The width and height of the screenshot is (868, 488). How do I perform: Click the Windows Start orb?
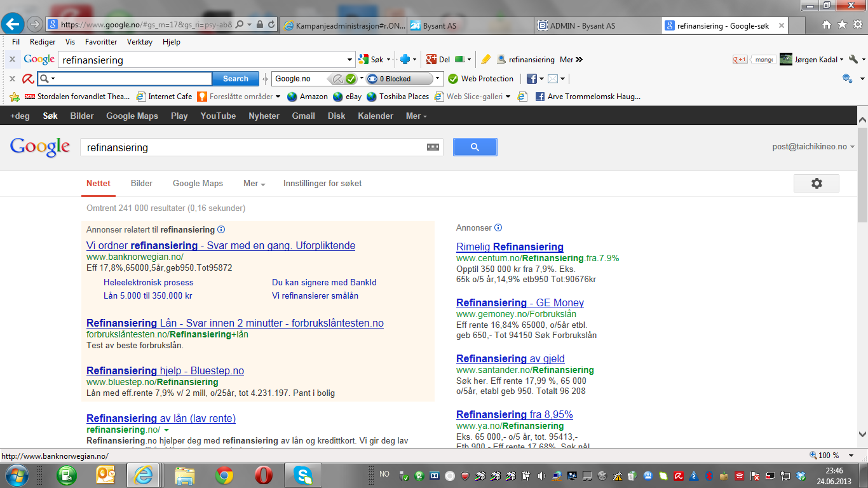(x=17, y=475)
